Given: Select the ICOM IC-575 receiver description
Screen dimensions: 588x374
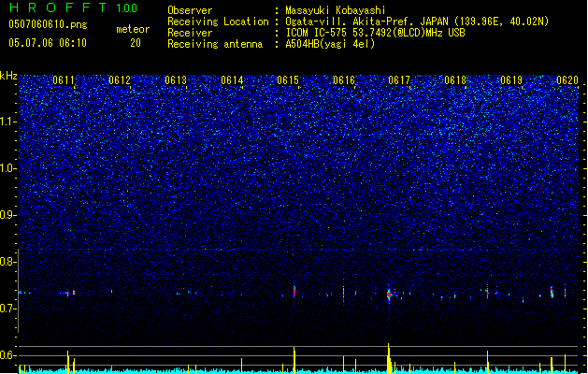Looking at the screenshot, I should (x=375, y=33).
